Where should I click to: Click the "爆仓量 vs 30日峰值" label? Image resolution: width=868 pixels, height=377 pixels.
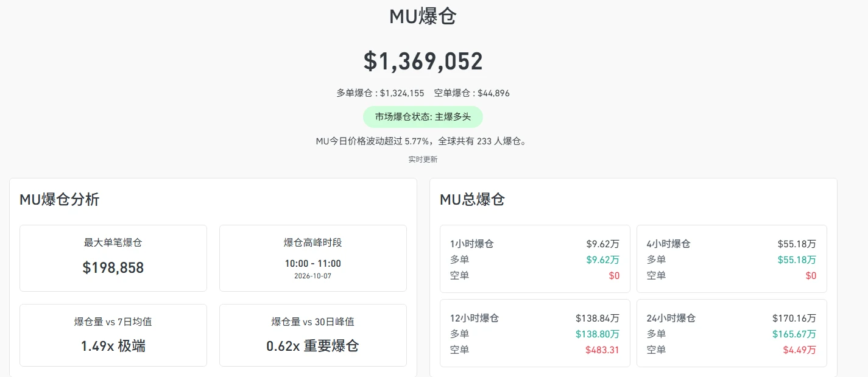[x=313, y=322]
